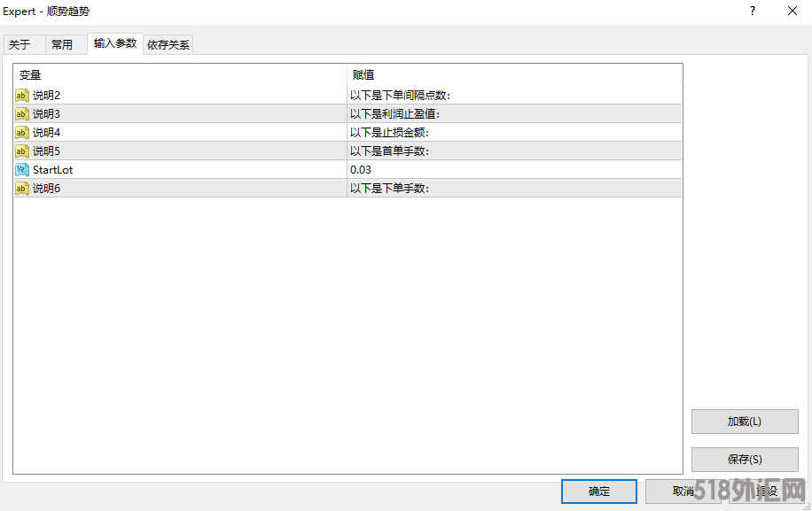Open the 依存关系 tab

point(168,45)
